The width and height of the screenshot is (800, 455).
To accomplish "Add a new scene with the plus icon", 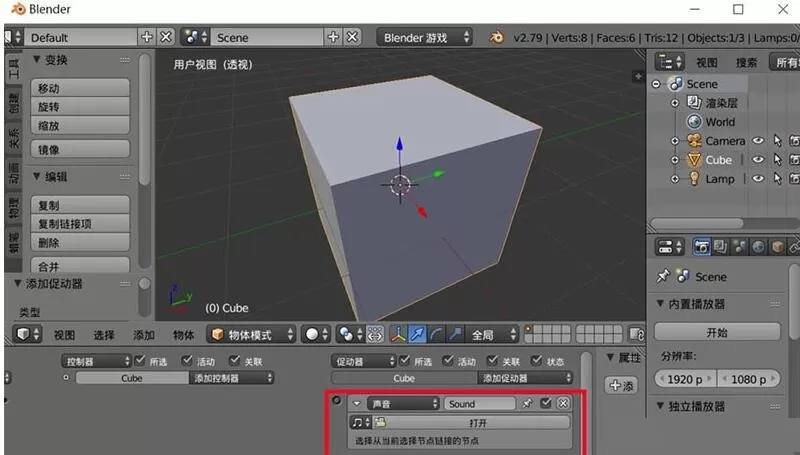I will (x=333, y=37).
